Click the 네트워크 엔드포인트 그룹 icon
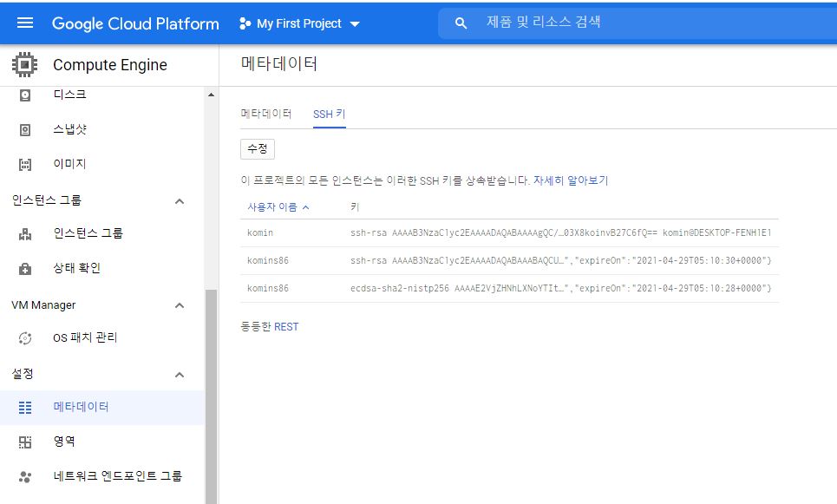This screenshot has height=504, width=837. click(x=25, y=477)
